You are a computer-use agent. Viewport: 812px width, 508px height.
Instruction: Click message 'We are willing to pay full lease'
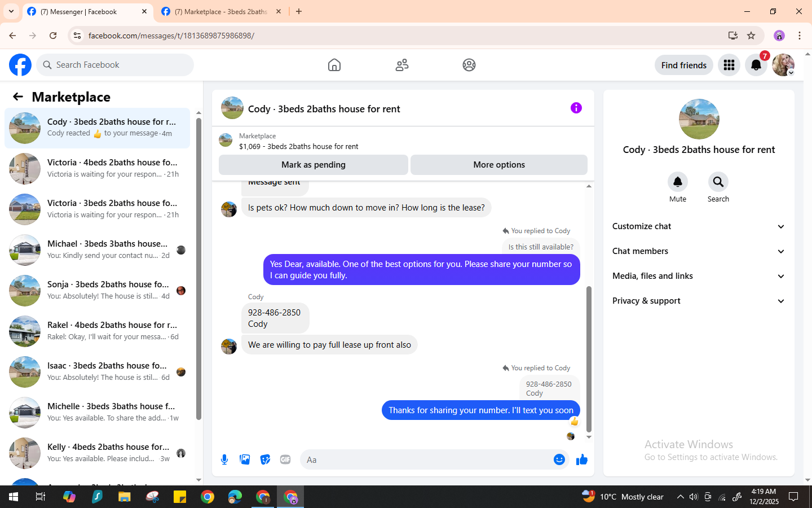click(329, 345)
